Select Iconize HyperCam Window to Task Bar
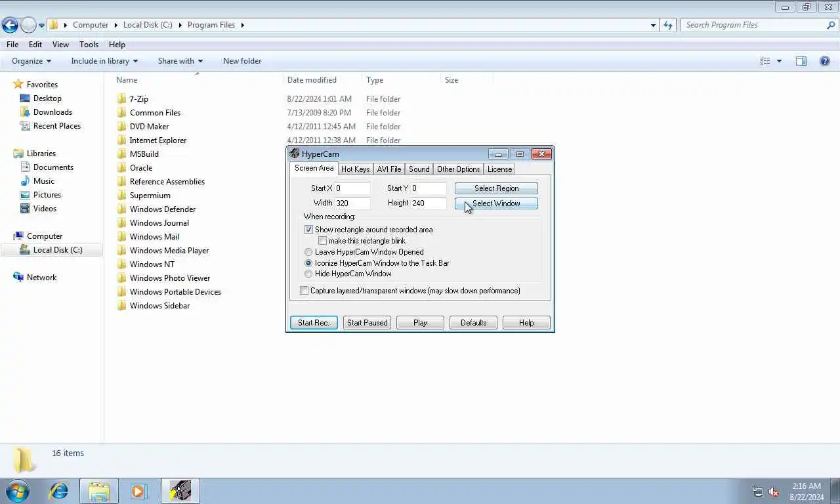This screenshot has height=504, width=840. click(308, 263)
